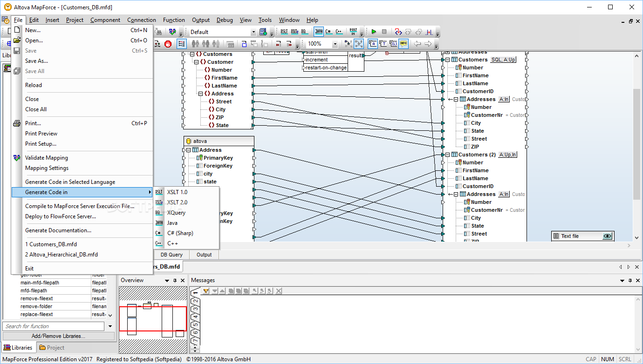Select C++ language toolbar icon
The height and width of the screenshot is (364, 643).
[x=339, y=32]
